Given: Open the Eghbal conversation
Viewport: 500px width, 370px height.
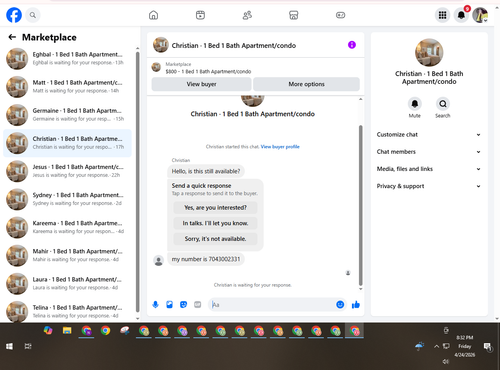Looking at the screenshot, I should click(x=67, y=58).
